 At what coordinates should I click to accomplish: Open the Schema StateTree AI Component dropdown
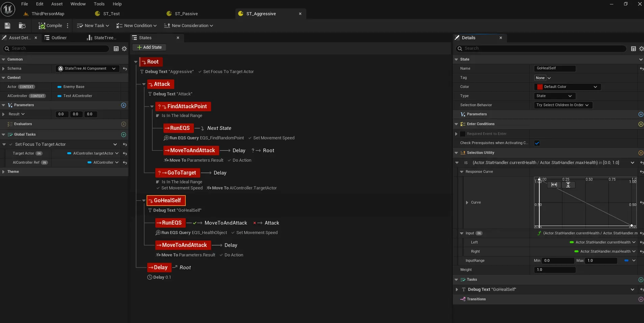tap(87, 69)
